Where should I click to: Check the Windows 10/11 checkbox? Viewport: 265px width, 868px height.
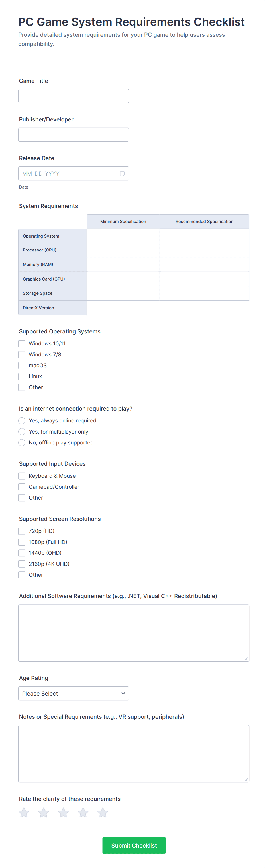click(x=22, y=344)
